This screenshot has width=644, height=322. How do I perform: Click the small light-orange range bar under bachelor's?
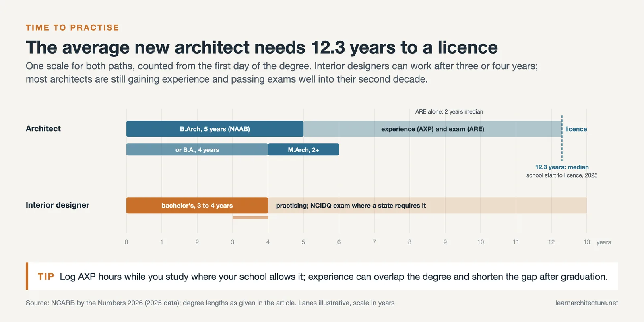coord(250,217)
